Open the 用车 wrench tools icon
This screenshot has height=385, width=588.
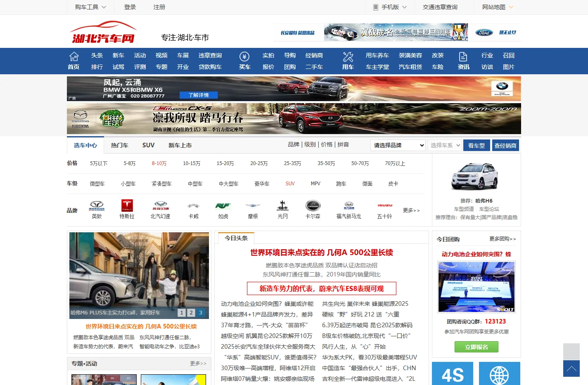pos(348,57)
